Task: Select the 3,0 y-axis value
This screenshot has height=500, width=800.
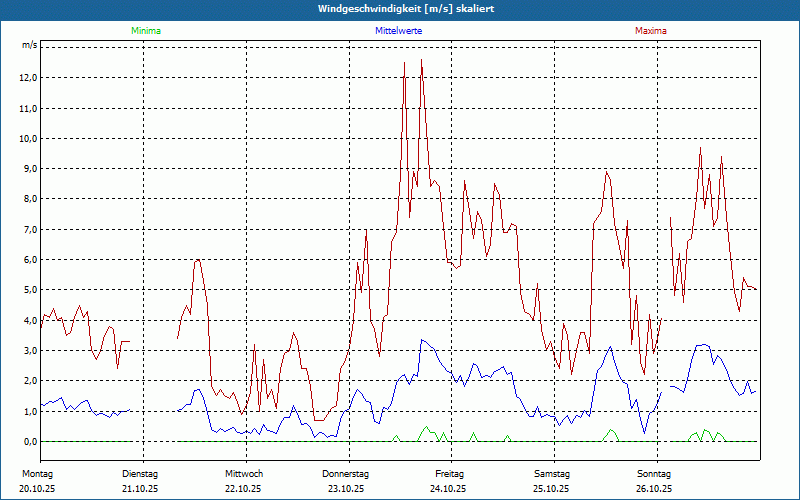Action: 30,350
